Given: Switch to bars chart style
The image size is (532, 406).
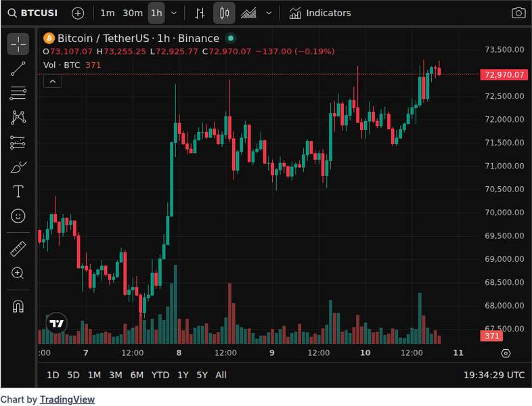Looking at the screenshot, I should pyautogui.click(x=200, y=14).
